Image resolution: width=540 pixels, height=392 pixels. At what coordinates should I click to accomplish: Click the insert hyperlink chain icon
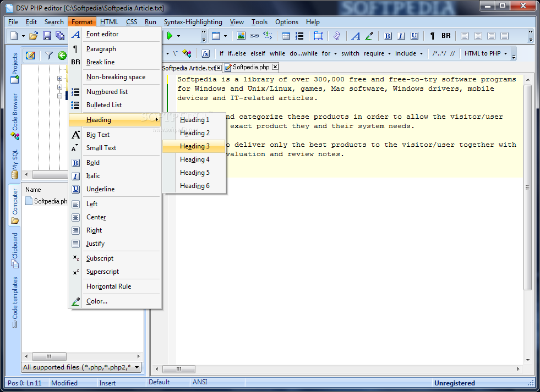click(x=254, y=36)
